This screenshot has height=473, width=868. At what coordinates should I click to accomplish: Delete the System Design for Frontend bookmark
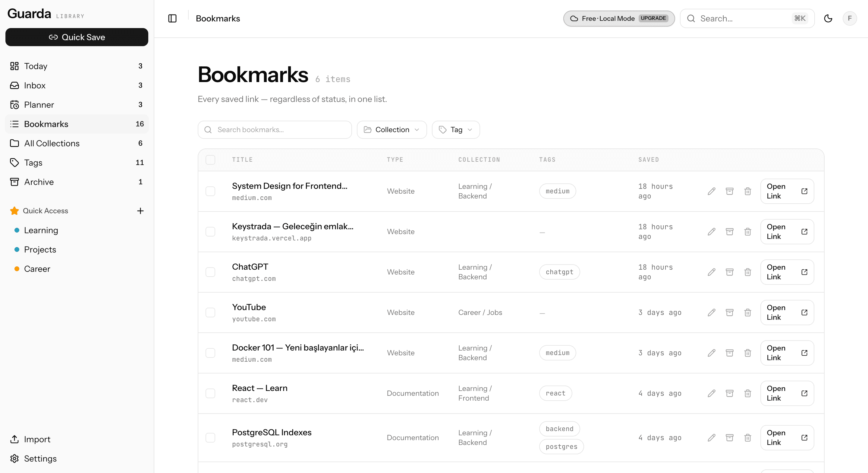tap(747, 191)
